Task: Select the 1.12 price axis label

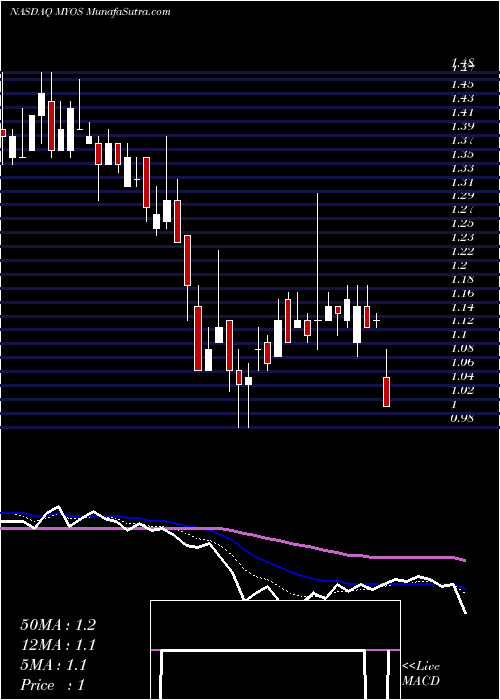Action: tap(462, 321)
